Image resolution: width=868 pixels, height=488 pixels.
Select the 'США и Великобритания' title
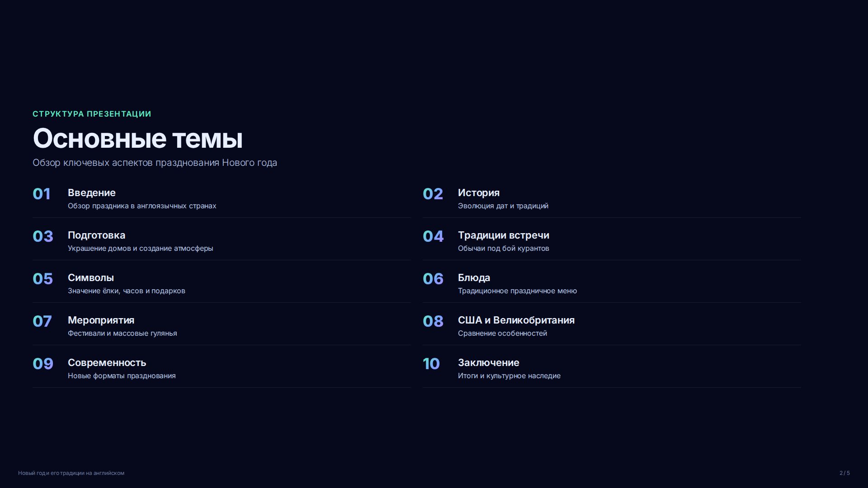pyautogui.click(x=516, y=320)
